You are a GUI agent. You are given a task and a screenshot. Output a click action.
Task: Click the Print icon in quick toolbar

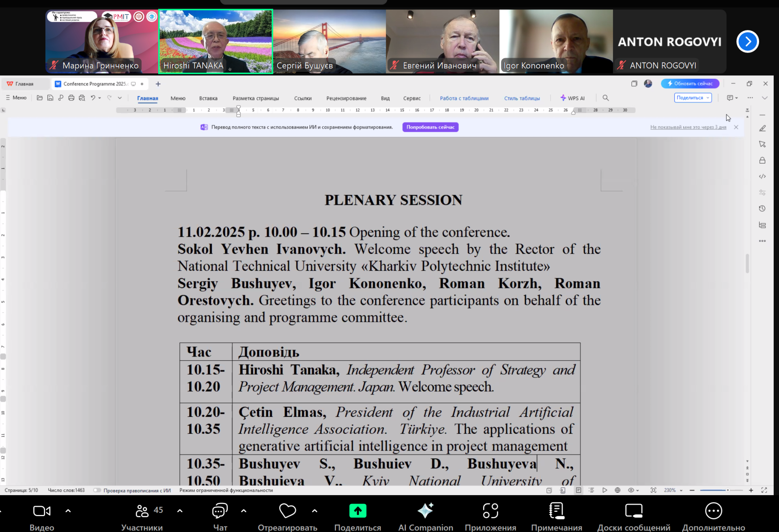(x=71, y=98)
